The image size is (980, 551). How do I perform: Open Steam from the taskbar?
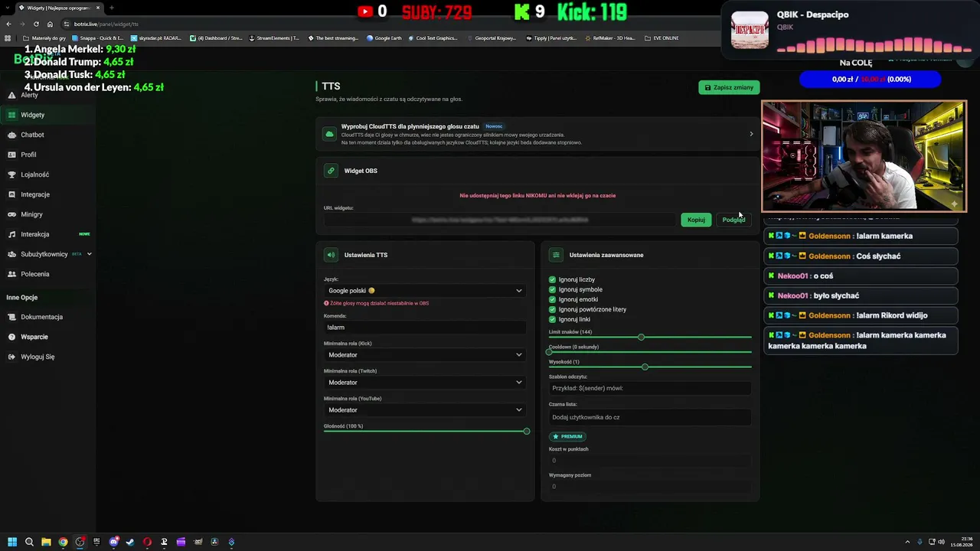click(x=130, y=542)
